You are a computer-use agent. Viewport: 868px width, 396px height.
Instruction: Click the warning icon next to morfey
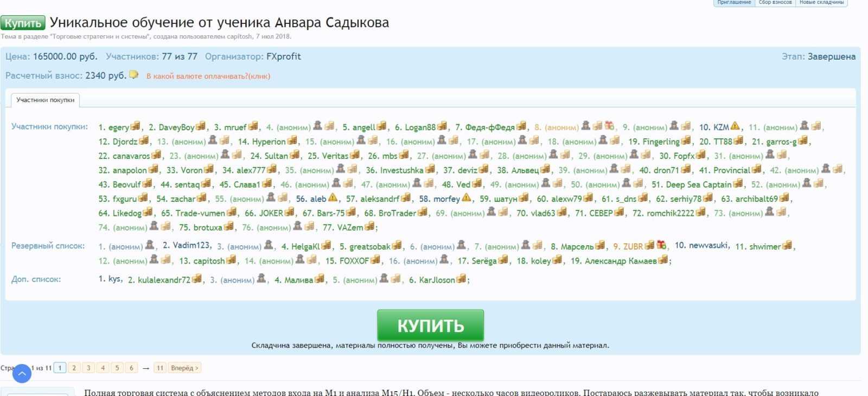[466, 198]
